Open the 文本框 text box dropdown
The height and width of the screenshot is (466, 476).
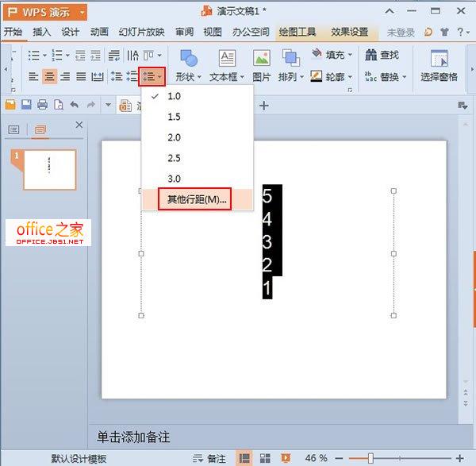click(x=227, y=65)
